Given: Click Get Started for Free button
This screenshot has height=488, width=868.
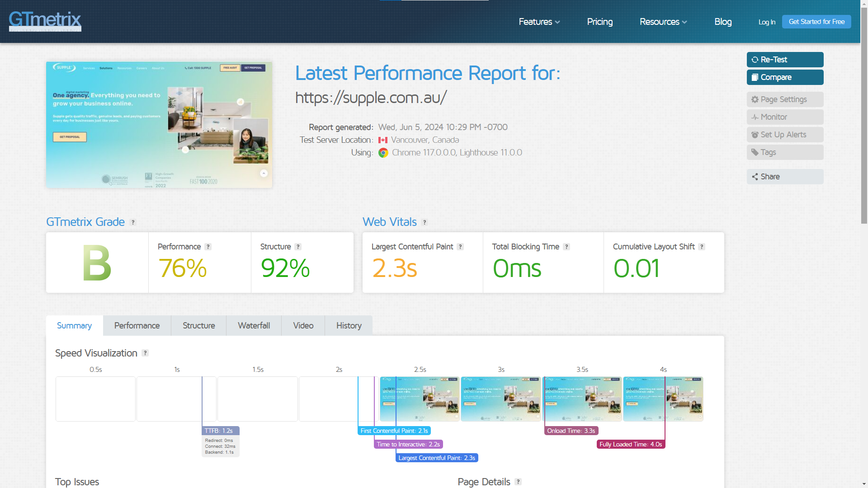Looking at the screenshot, I should [816, 22].
